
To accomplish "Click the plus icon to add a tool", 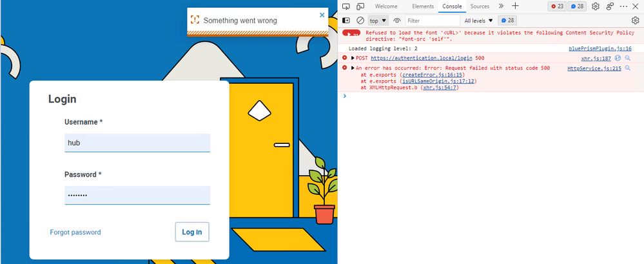I will 515,6.
